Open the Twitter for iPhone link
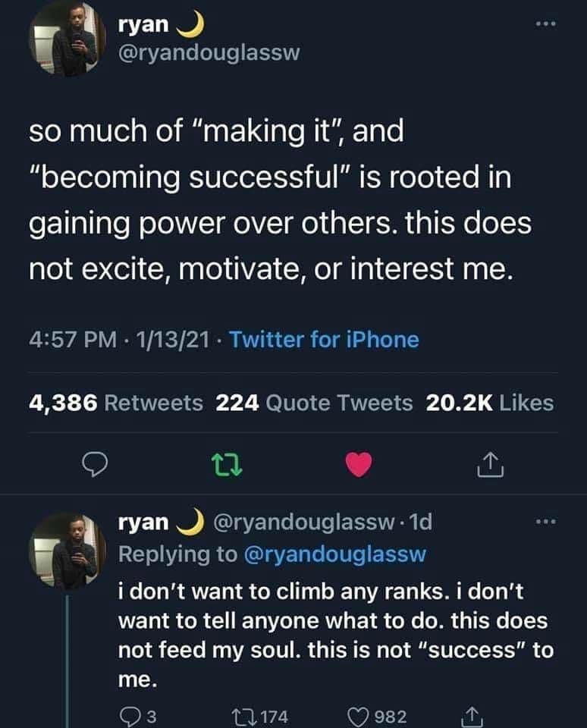The width and height of the screenshot is (587, 728). 324,339
